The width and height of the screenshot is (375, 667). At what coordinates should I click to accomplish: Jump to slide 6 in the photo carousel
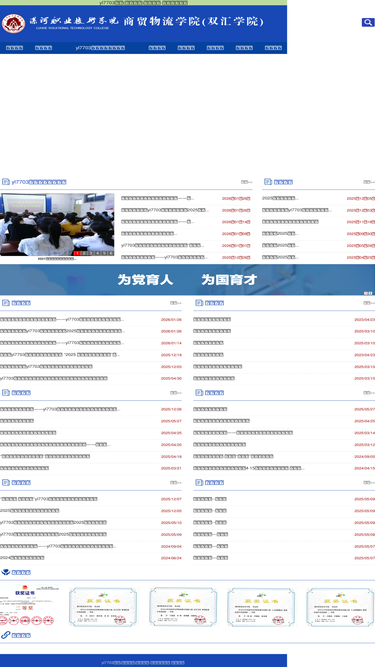coord(111,253)
